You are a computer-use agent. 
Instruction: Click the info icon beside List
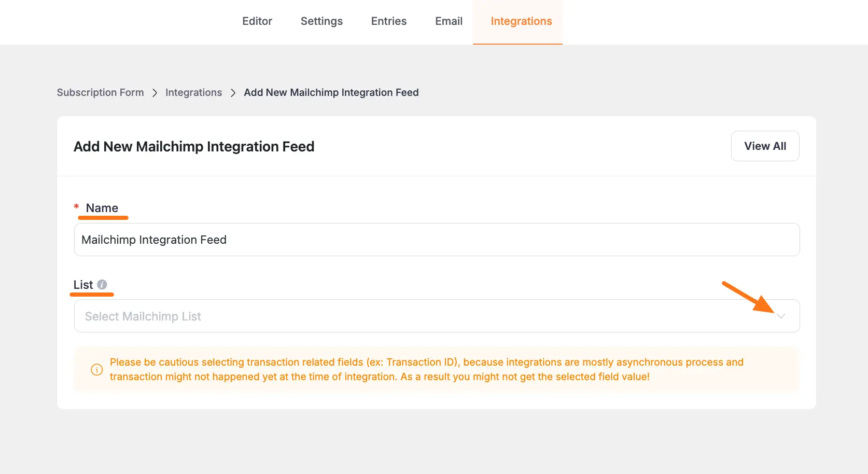point(102,285)
